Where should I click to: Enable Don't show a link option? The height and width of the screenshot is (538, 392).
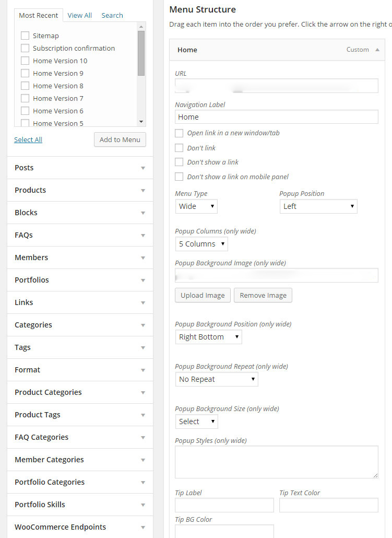179,162
